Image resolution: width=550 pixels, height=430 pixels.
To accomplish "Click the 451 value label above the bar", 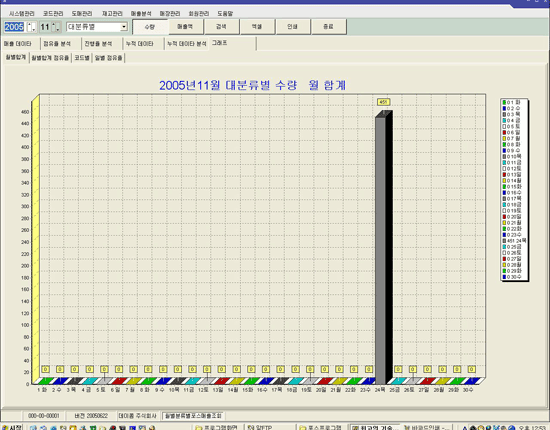I will pyautogui.click(x=383, y=102).
